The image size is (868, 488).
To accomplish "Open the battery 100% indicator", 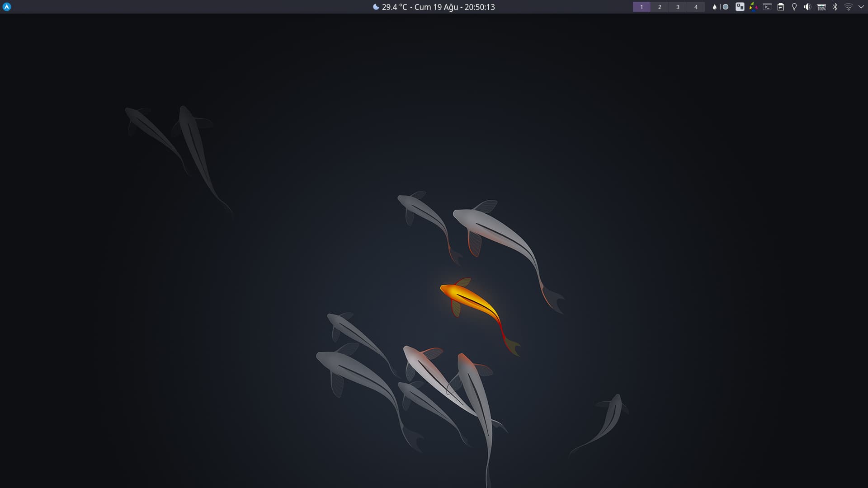I will (821, 7).
